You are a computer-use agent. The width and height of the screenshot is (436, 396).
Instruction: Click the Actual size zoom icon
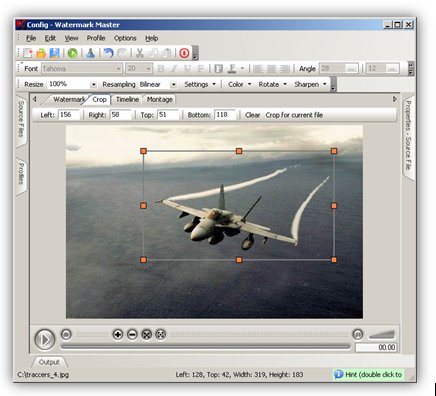click(161, 334)
